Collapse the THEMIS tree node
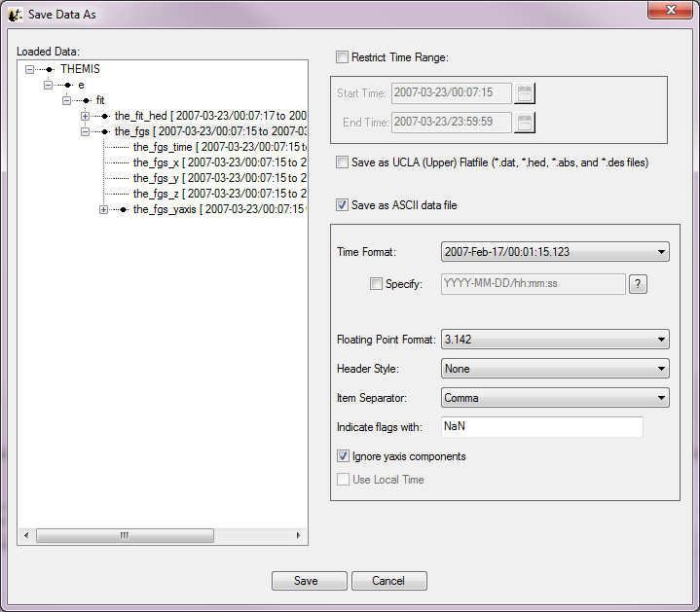The image size is (700, 612). (29, 69)
